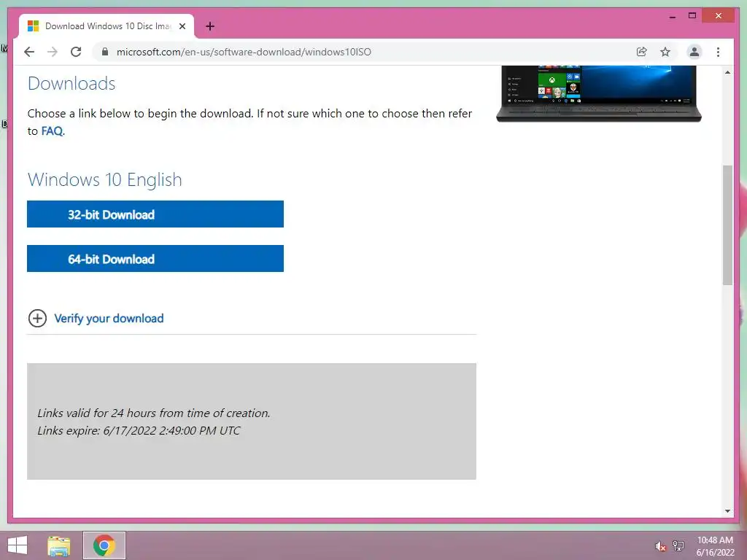Click the Windows 10 laptop image
The width and height of the screenshot is (747, 560).
599,94
